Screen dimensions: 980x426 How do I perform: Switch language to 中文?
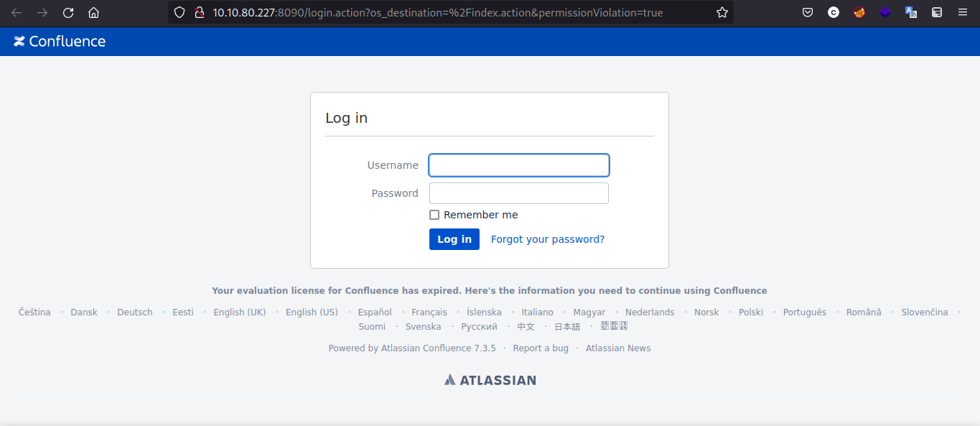pos(526,327)
